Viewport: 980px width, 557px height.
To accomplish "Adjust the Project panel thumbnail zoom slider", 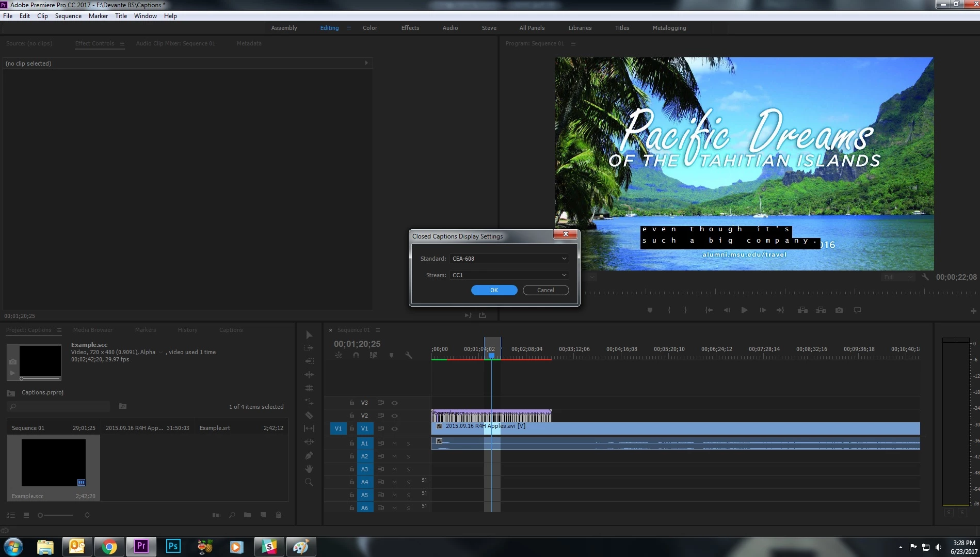I will click(56, 515).
